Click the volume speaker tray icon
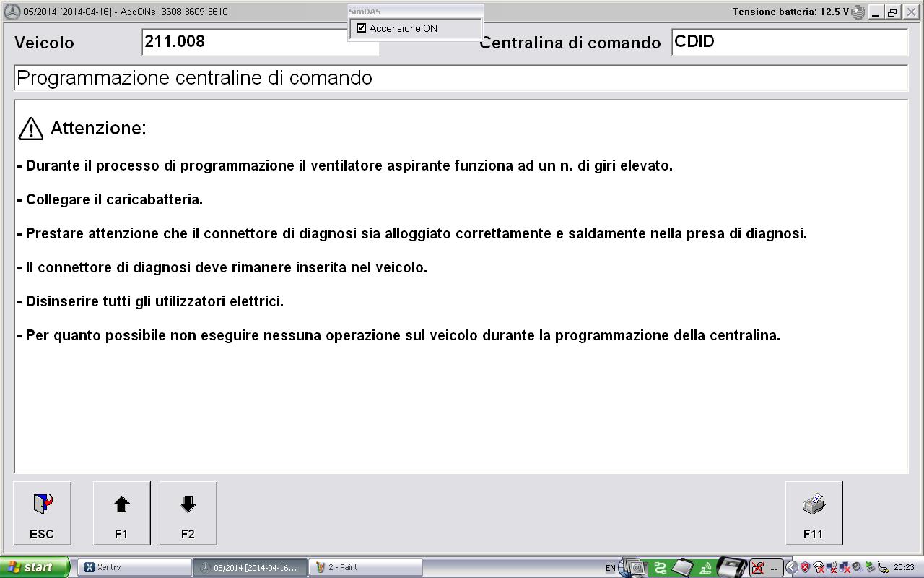The width and height of the screenshot is (924, 578). [857, 567]
